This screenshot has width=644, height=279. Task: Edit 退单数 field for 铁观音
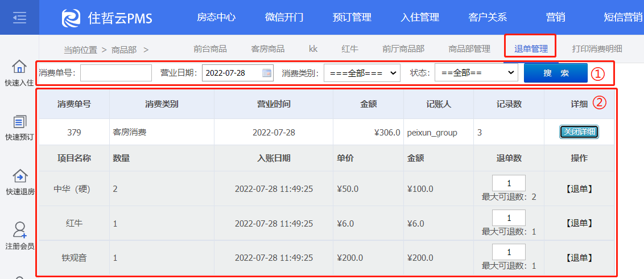[x=509, y=252]
